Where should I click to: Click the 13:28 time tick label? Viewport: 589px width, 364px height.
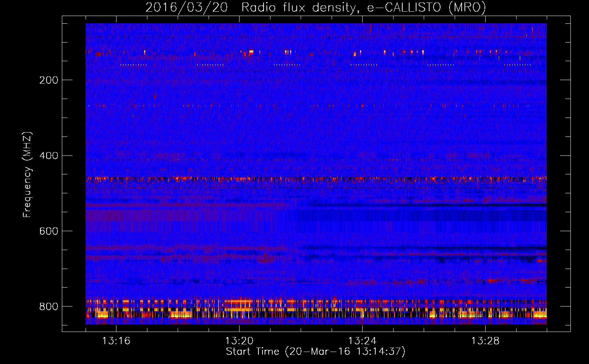point(485,341)
